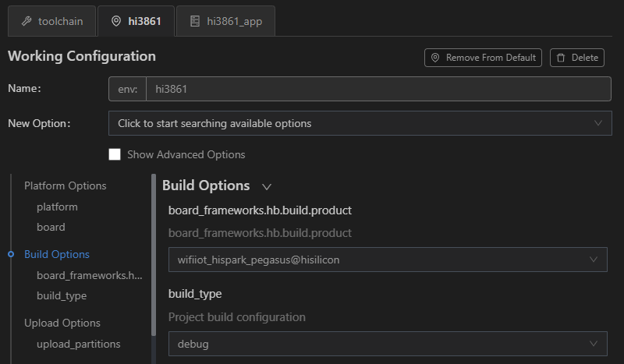Click Remove From Default button

click(x=483, y=58)
